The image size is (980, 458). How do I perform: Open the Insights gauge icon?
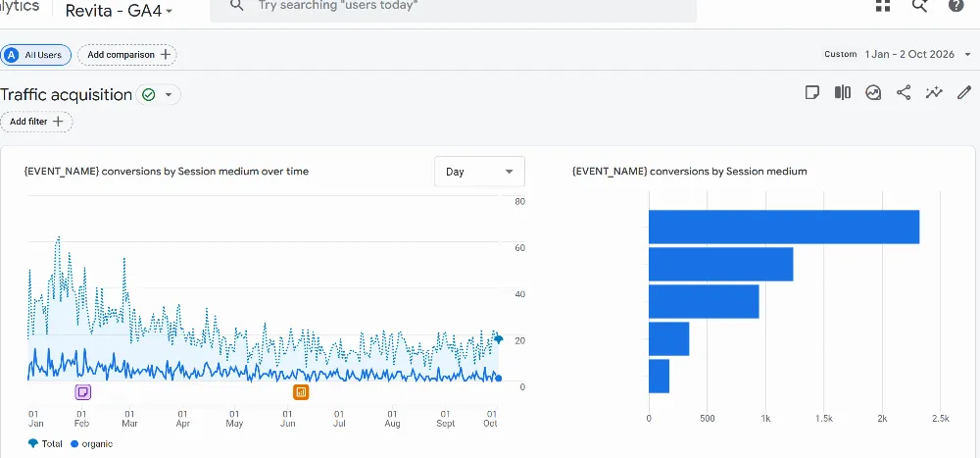[x=873, y=93]
